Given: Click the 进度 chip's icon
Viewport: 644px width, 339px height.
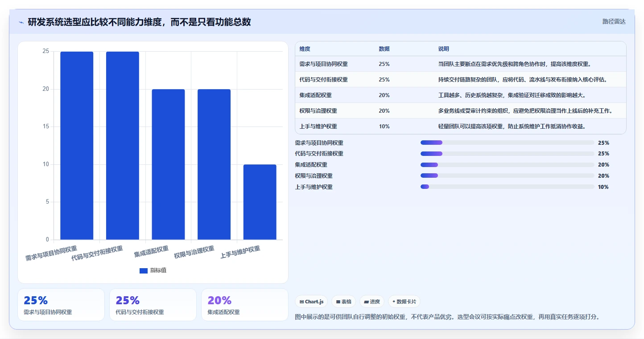Looking at the screenshot, I should [366, 302].
